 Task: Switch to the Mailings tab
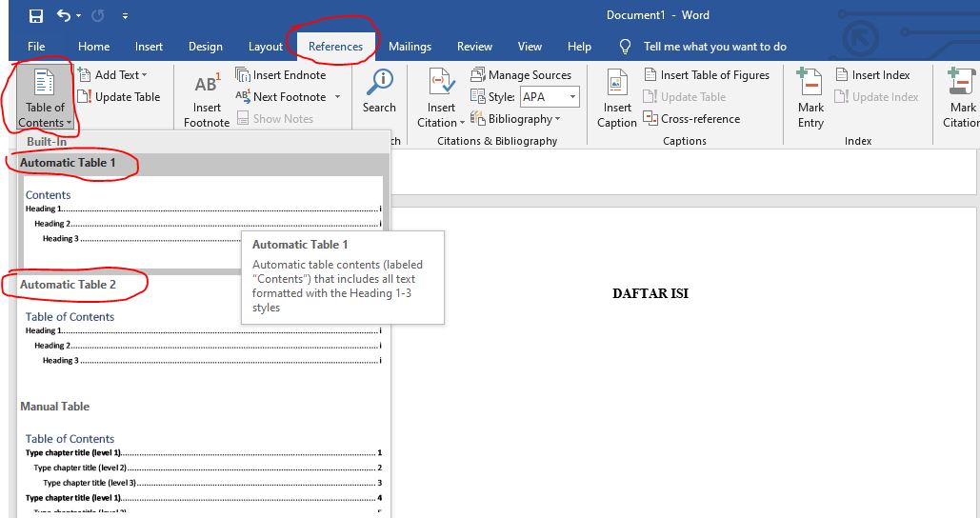(x=410, y=47)
